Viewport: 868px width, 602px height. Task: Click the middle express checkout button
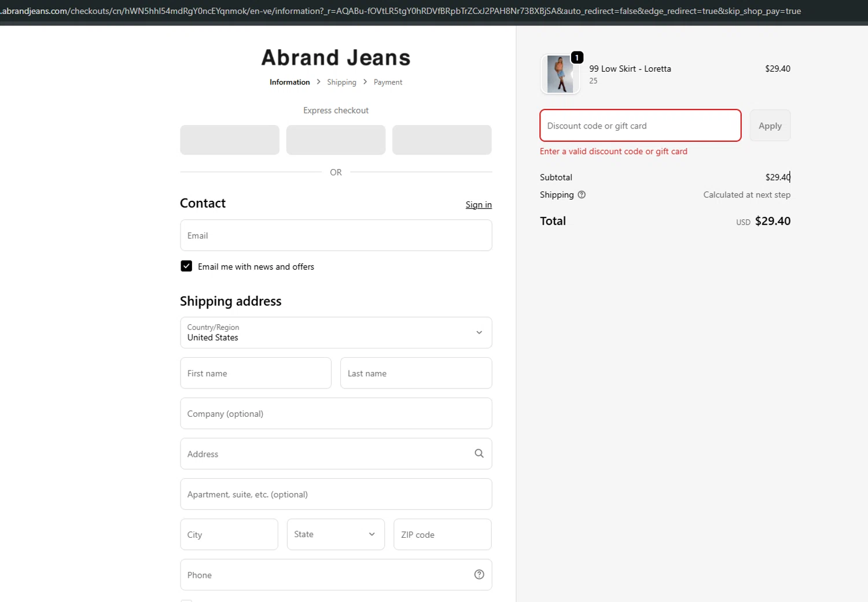tap(336, 140)
